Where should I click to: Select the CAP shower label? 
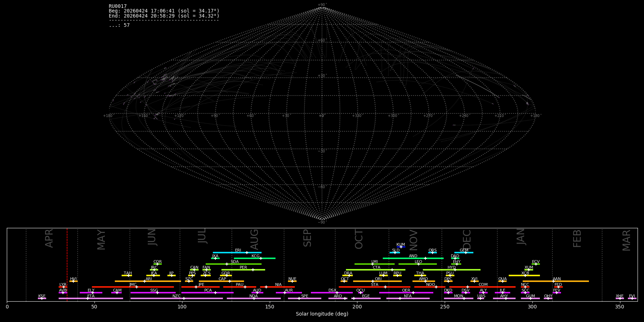click(x=222, y=279)
